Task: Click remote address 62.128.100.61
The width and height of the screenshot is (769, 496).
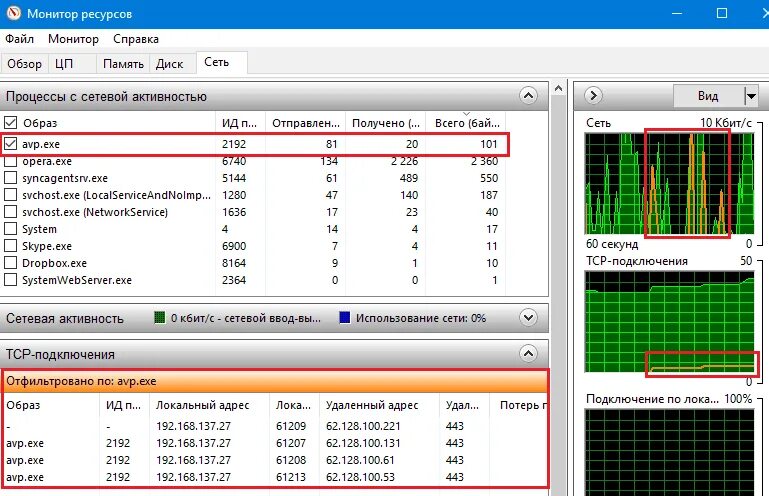Action: tap(360, 460)
